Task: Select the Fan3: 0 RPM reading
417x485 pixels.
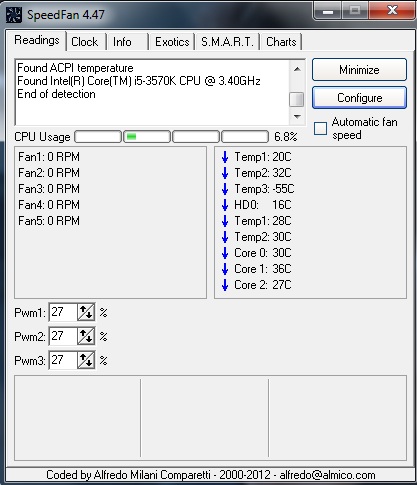Action: [x=49, y=189]
